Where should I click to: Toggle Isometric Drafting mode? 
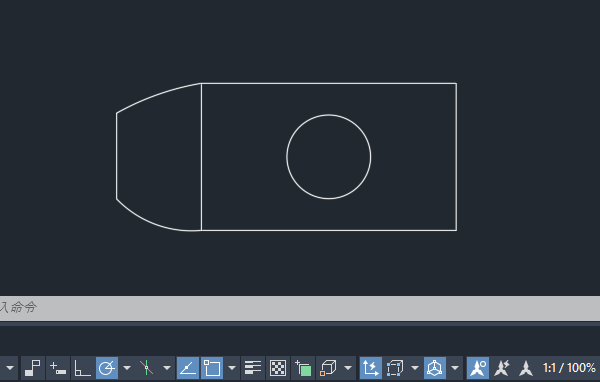[x=147, y=368]
